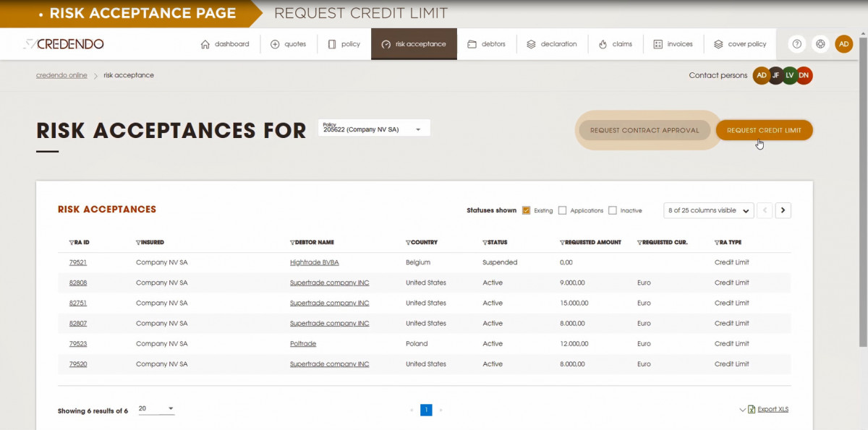868x430 pixels.
Task: Select contact person DN avatar
Action: (x=804, y=75)
